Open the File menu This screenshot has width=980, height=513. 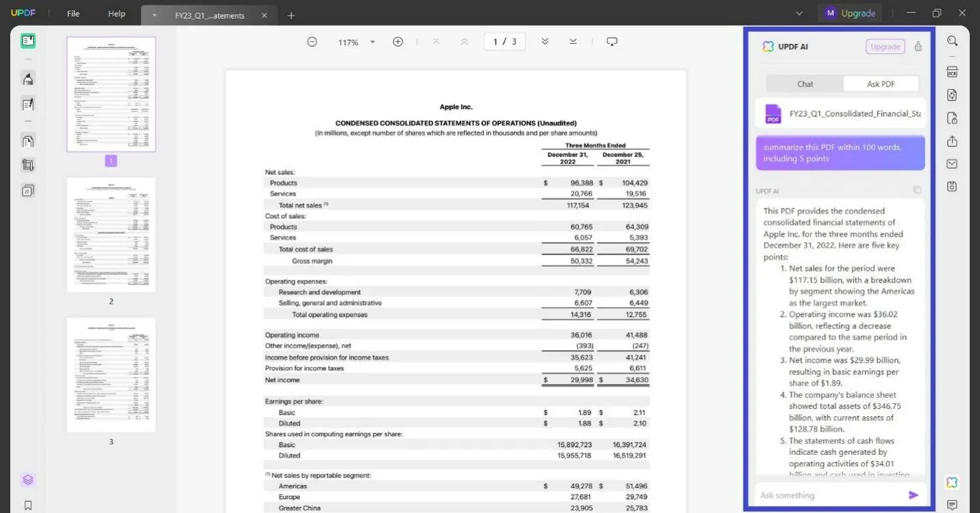tap(73, 14)
